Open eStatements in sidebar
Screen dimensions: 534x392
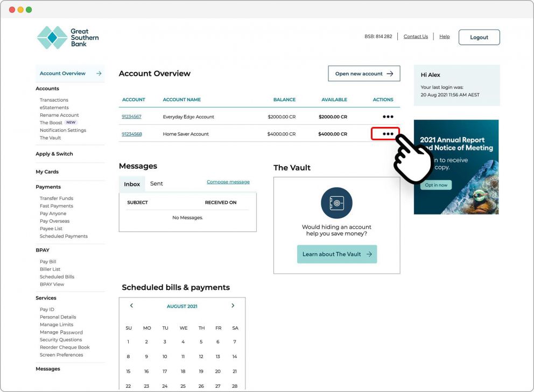pyautogui.click(x=54, y=108)
